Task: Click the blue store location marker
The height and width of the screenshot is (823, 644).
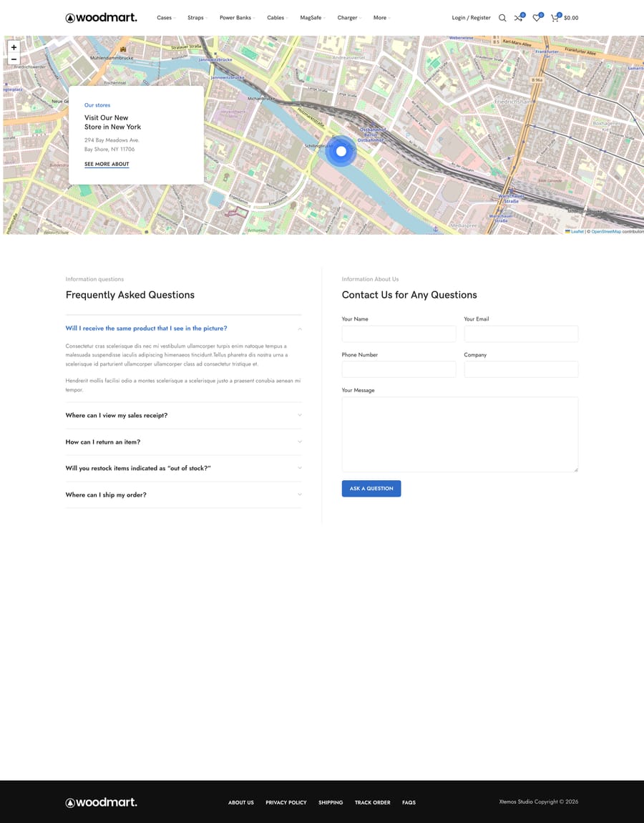Action: [341, 151]
